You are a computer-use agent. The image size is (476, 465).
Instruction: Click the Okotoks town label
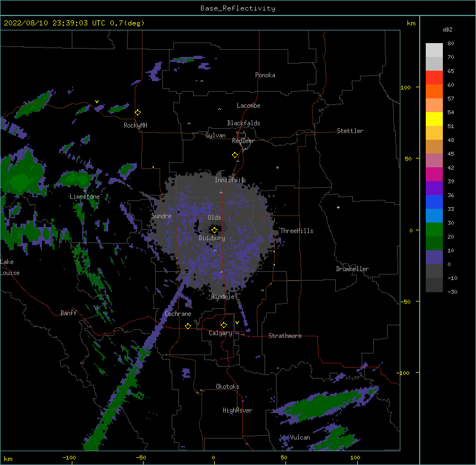pos(228,387)
